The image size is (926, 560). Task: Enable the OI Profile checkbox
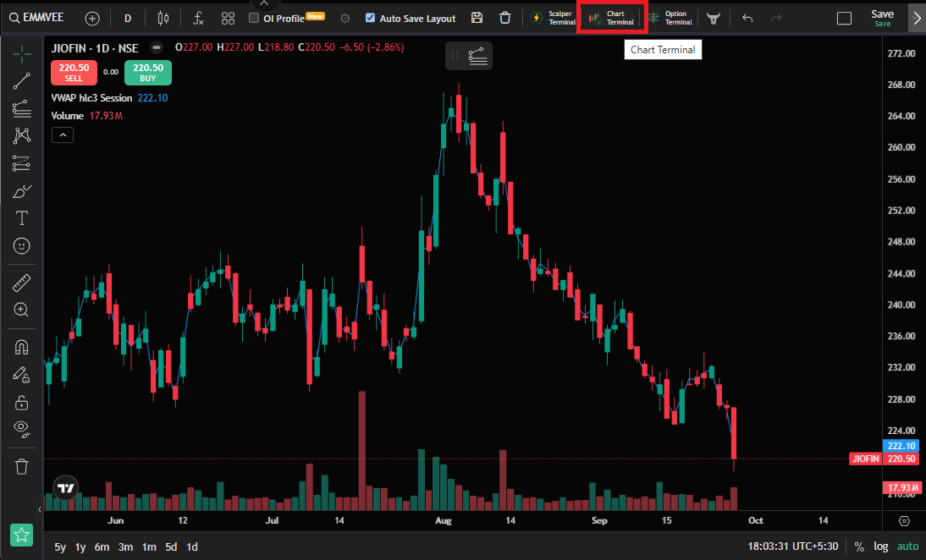pyautogui.click(x=254, y=18)
